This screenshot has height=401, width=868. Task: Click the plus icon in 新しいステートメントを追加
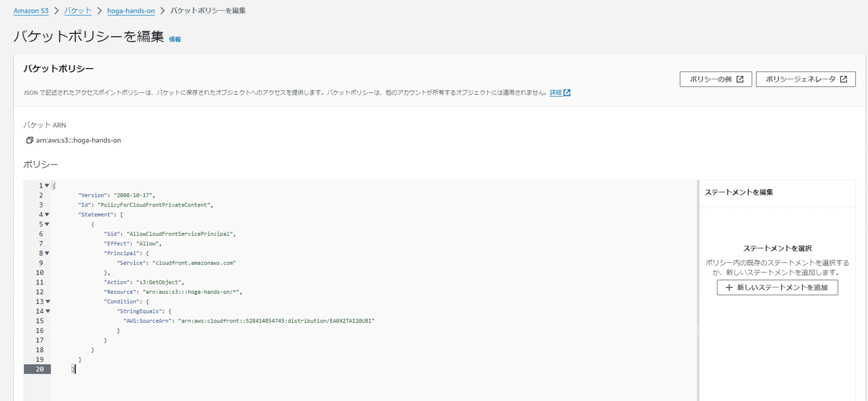click(x=729, y=288)
